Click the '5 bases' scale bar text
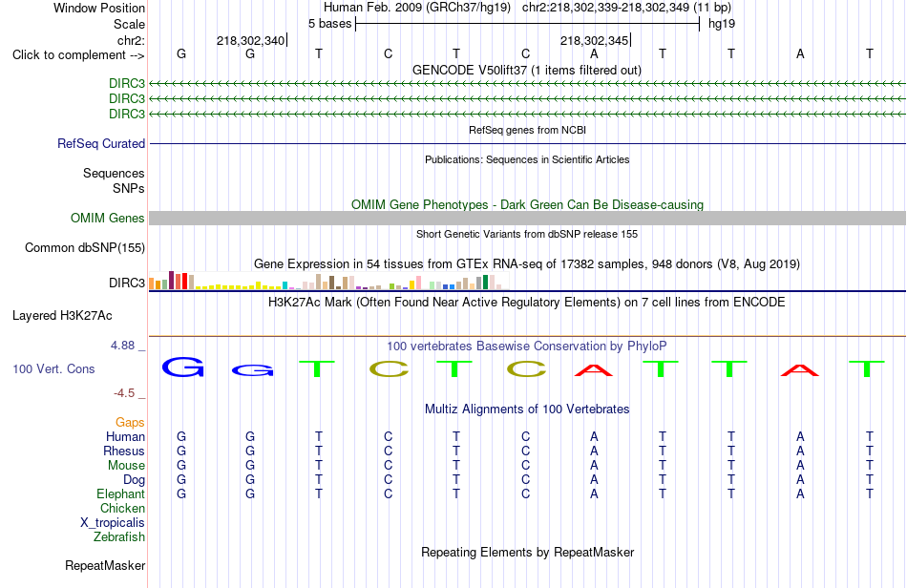The height and width of the screenshot is (588, 907). tap(329, 24)
